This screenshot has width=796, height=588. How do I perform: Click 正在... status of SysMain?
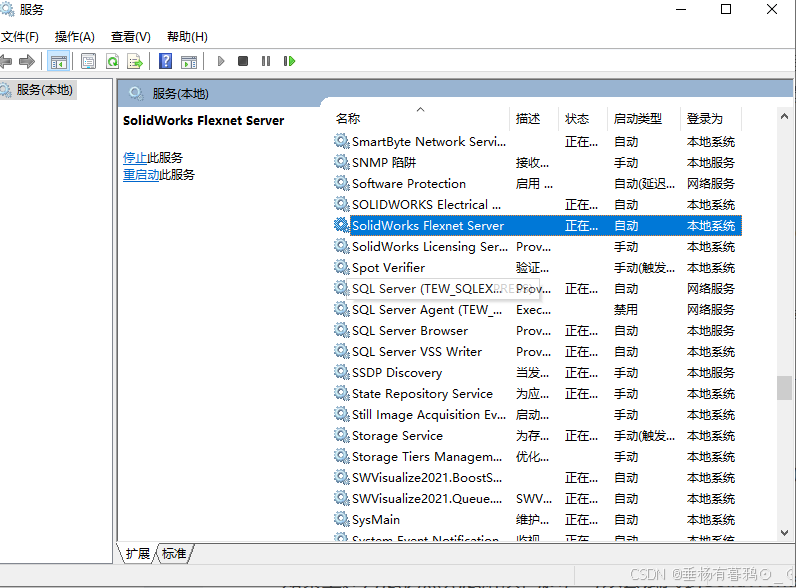581,519
